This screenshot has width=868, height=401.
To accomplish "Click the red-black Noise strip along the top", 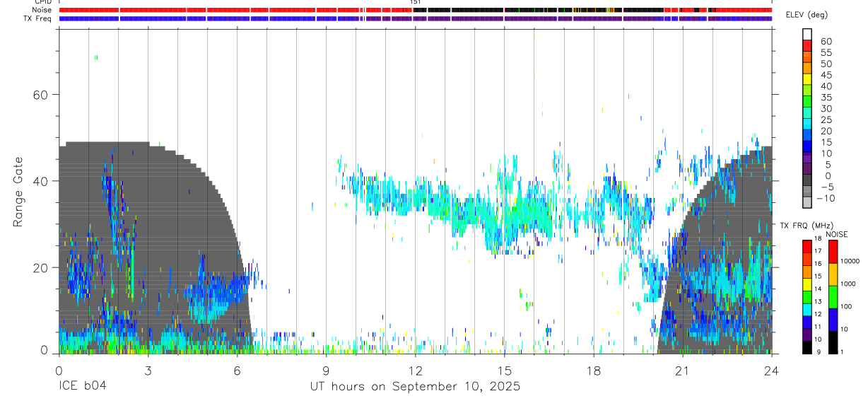I will [415, 10].
